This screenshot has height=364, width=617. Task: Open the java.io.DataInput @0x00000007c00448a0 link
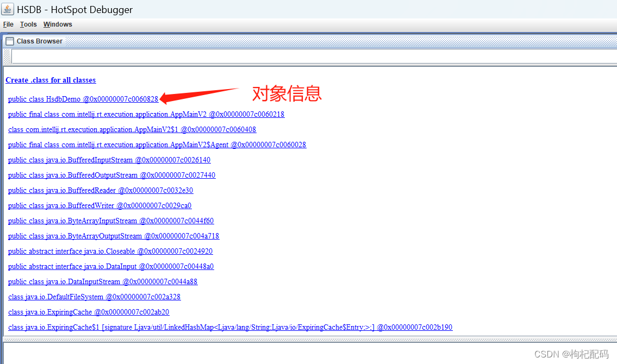(111, 267)
